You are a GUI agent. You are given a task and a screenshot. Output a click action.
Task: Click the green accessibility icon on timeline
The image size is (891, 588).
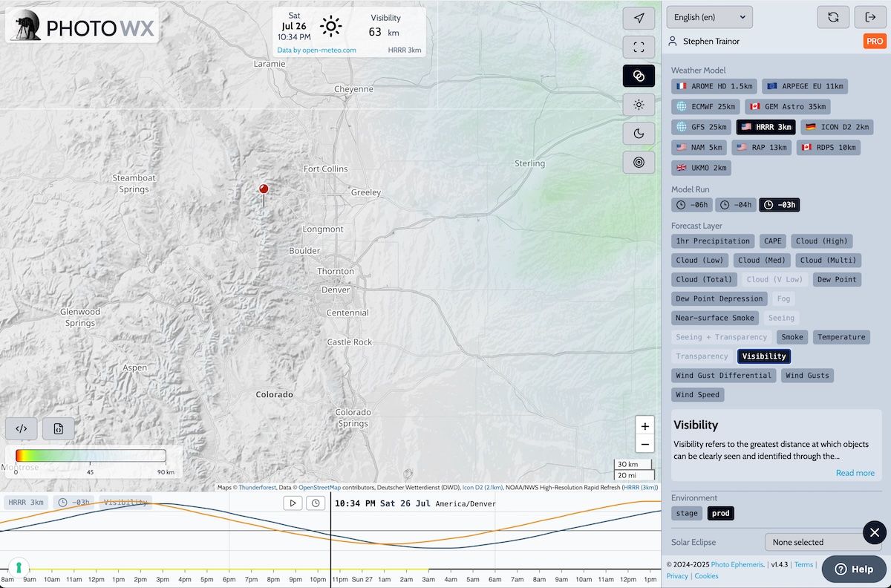pyautogui.click(x=19, y=568)
